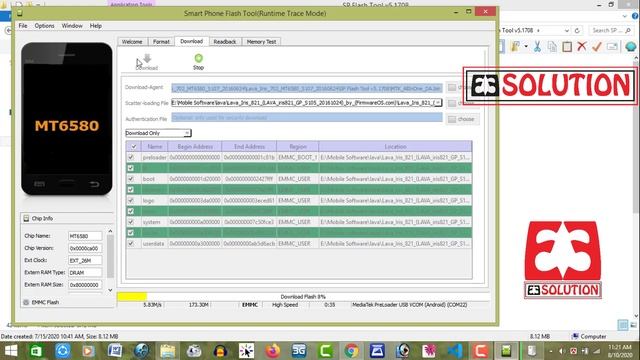Toggle checkbox in green row below boot

pyautogui.click(x=131, y=190)
